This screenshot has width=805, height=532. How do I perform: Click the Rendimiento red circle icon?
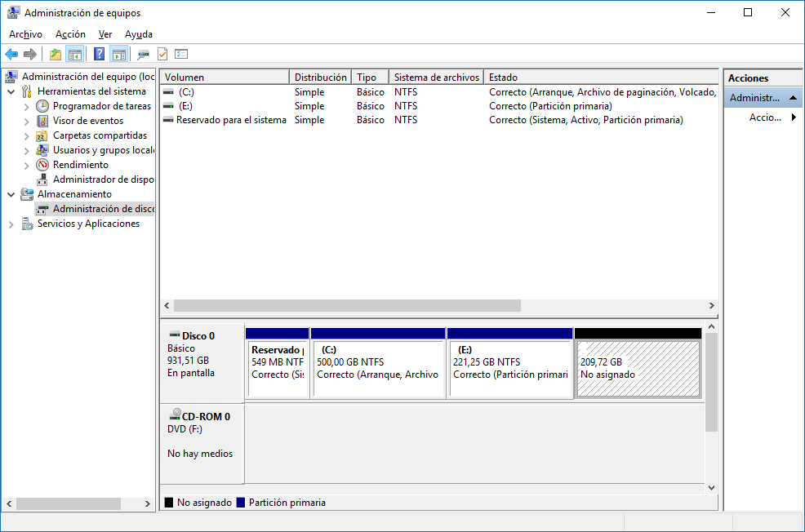coord(42,165)
